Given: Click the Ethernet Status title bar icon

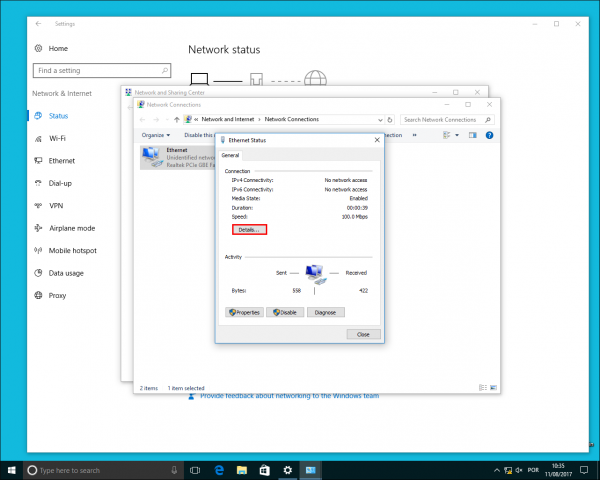Looking at the screenshot, I should pyautogui.click(x=223, y=140).
